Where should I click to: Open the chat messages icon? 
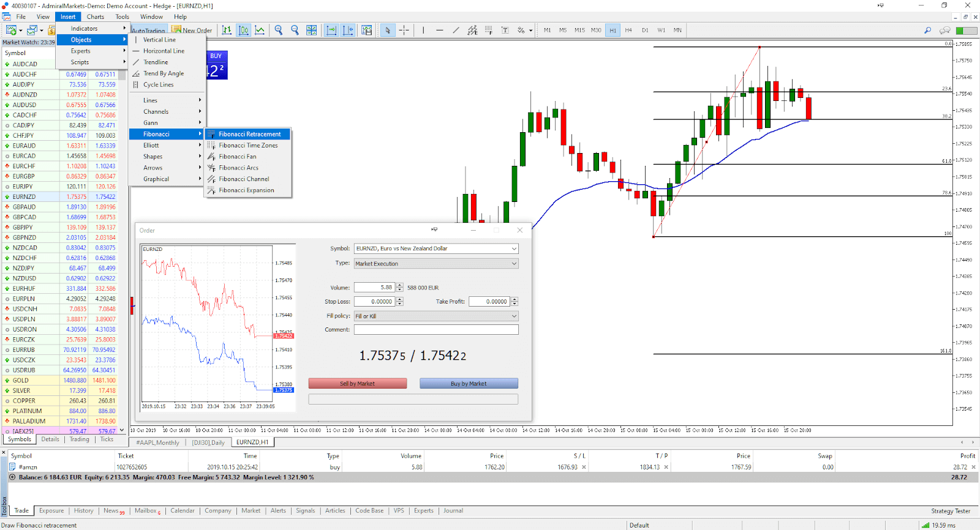pos(945,30)
